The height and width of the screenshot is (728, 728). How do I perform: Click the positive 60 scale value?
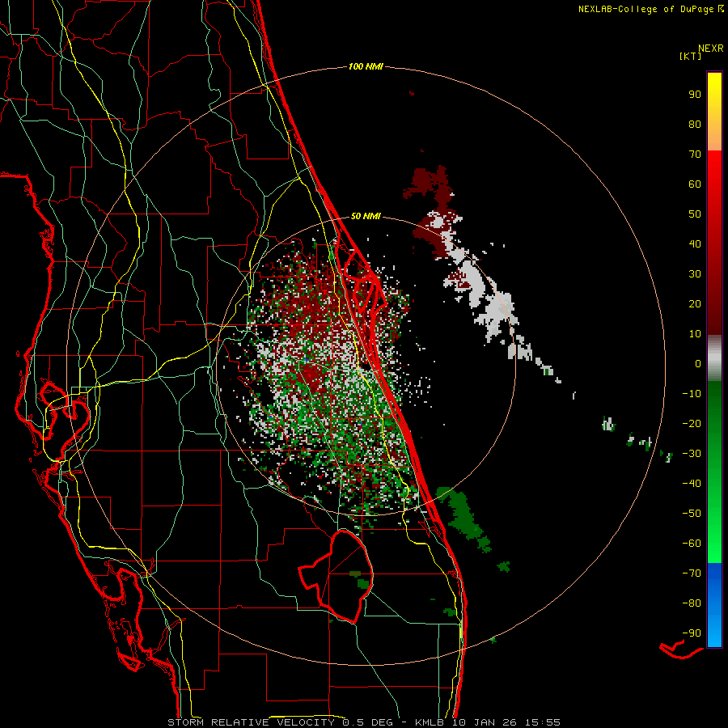coord(695,184)
